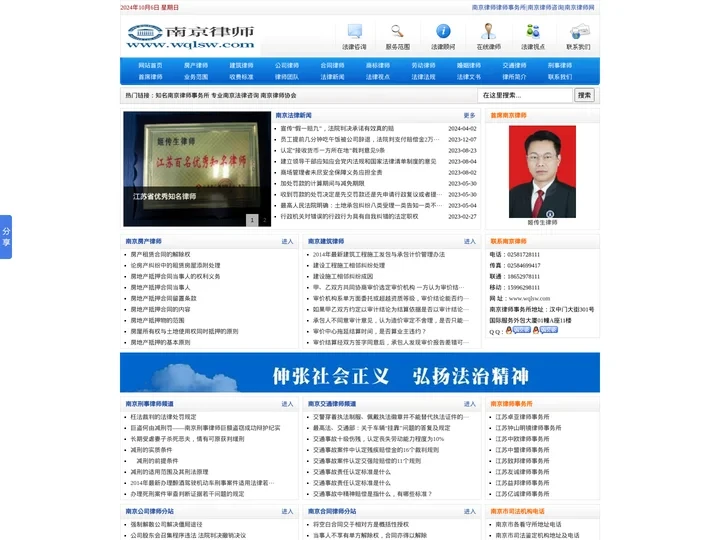
Task: Open 合同律师 in the navigation bar
Action: [x=332, y=66]
